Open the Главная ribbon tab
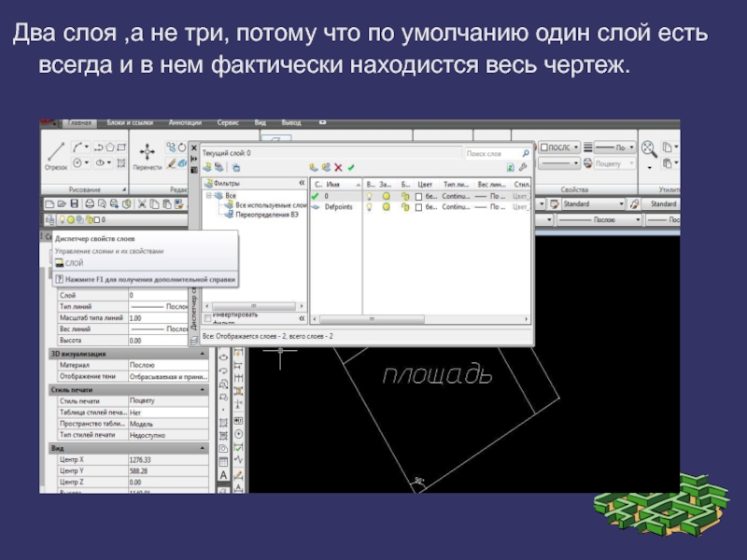The width and height of the screenshot is (747, 560). coord(79,123)
